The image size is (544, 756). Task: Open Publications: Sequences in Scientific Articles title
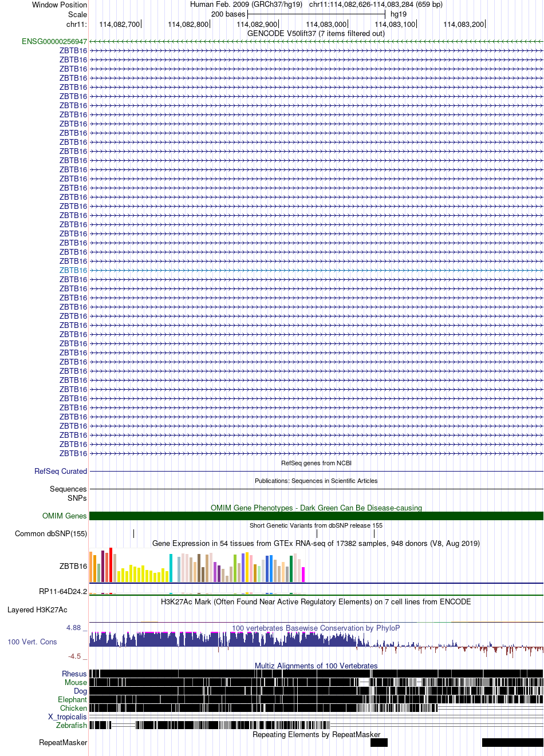pyautogui.click(x=316, y=481)
